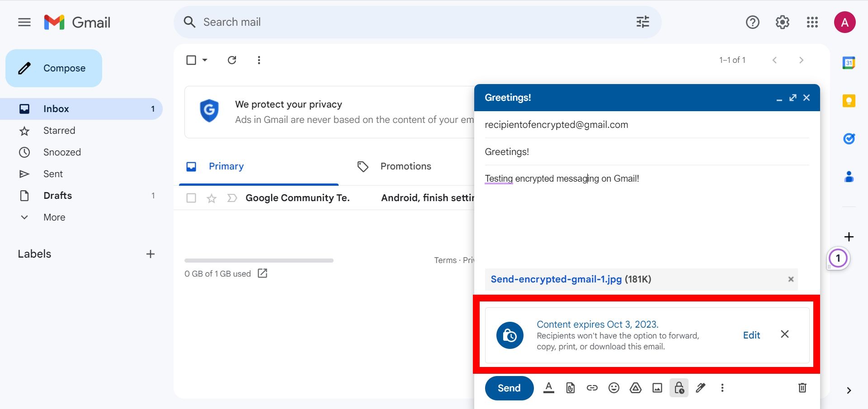
Task: Click the Compose button
Action: 54,68
